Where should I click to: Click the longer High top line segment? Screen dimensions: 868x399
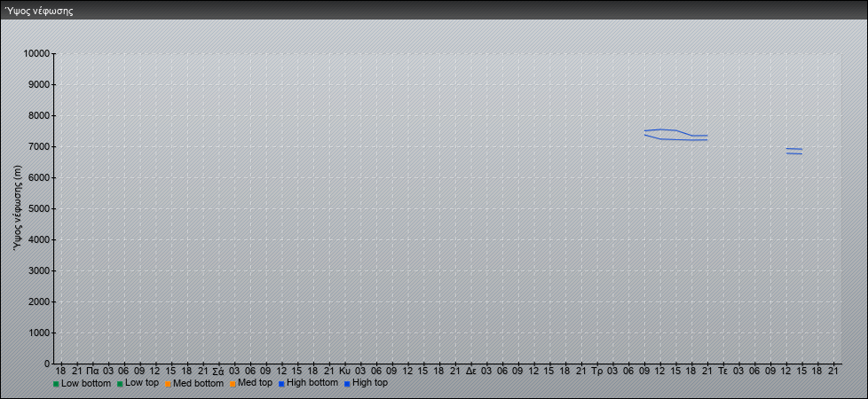pos(676,130)
